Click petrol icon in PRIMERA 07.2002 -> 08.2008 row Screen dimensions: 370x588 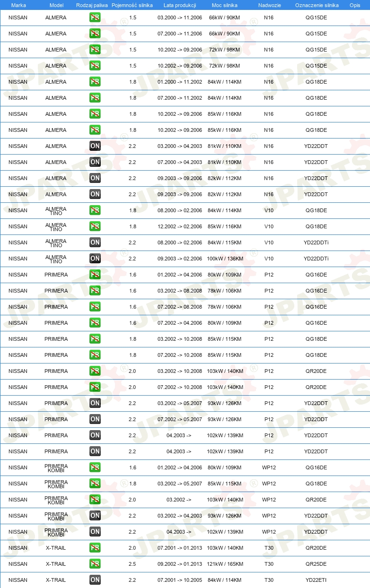click(x=95, y=307)
